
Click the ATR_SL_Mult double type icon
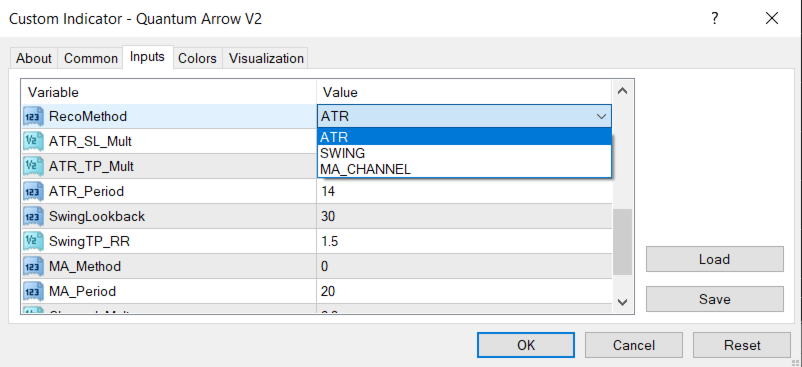[x=32, y=142]
